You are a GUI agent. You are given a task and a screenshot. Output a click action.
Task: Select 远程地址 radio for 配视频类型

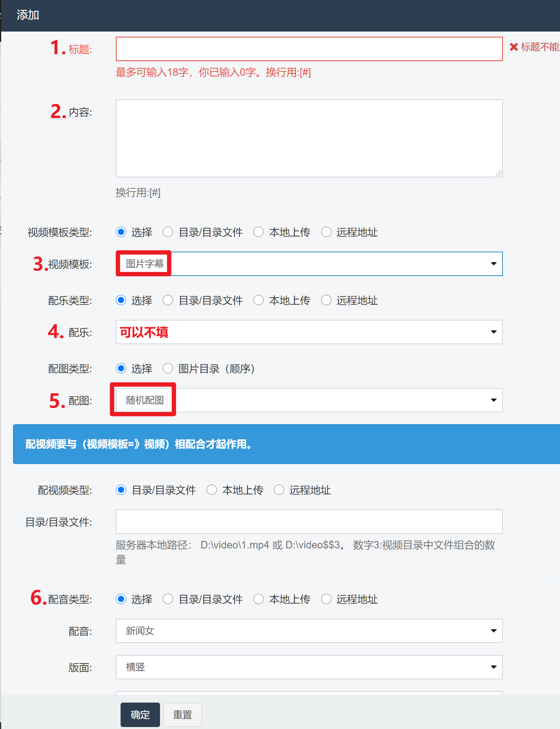[279, 490]
